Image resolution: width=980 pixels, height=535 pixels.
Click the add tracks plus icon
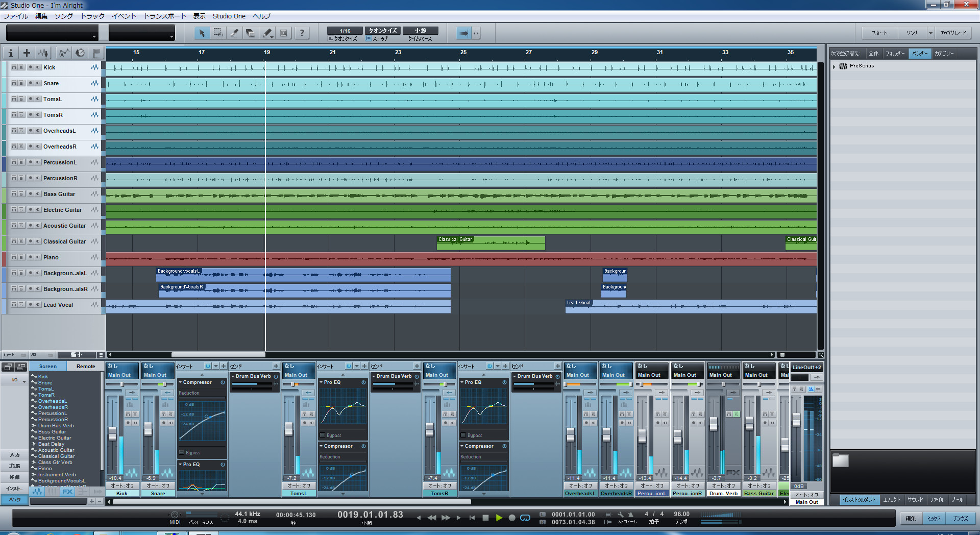pyautogui.click(x=27, y=53)
